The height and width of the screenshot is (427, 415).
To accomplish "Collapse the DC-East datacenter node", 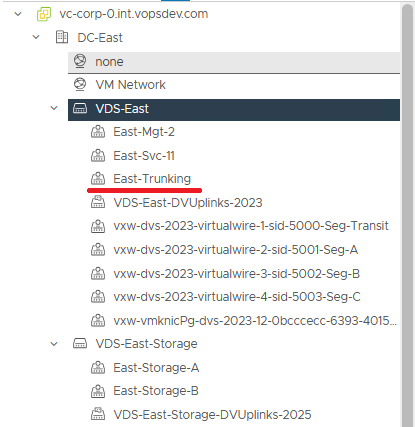I will coord(36,37).
